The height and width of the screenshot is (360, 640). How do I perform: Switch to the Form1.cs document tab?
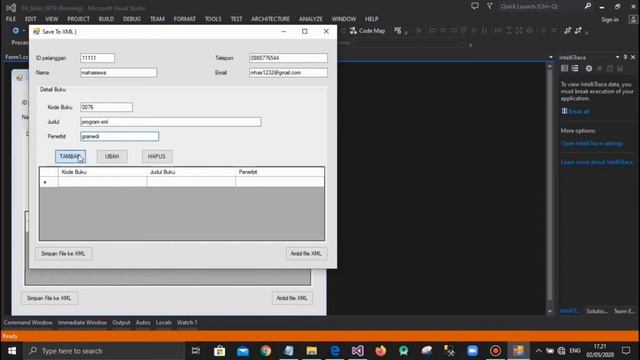(16, 57)
